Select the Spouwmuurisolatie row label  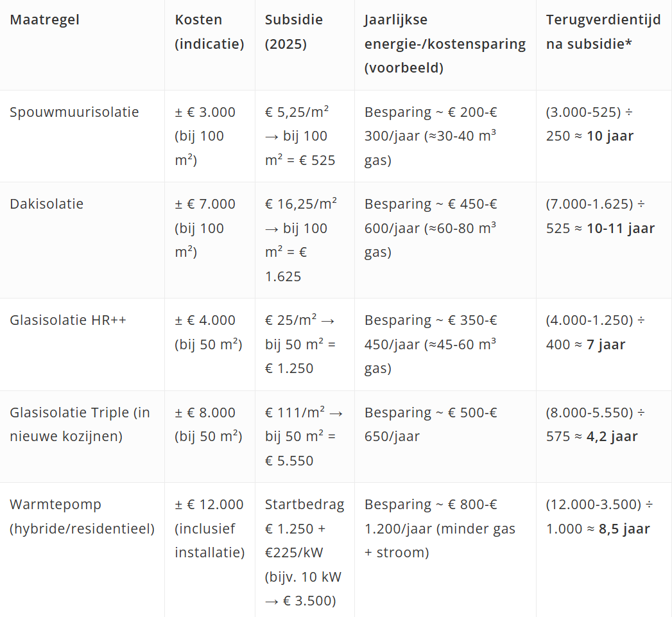(74, 112)
